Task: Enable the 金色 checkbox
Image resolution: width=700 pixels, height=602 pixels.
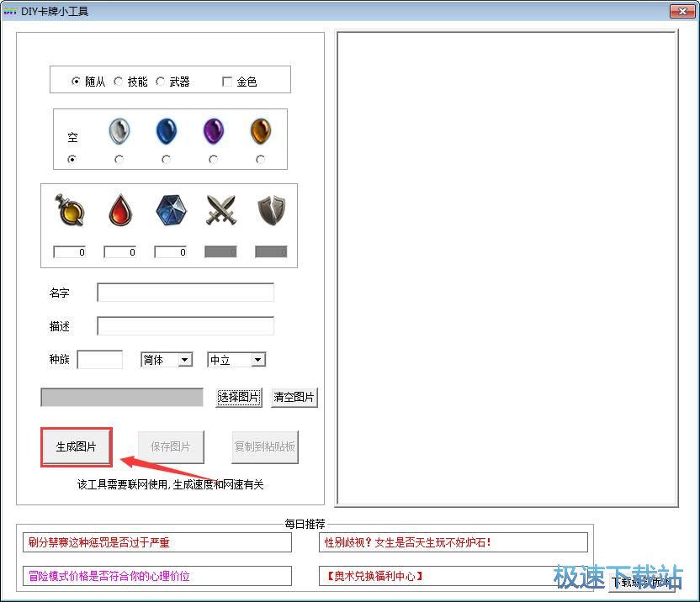Action: pyautogui.click(x=226, y=81)
